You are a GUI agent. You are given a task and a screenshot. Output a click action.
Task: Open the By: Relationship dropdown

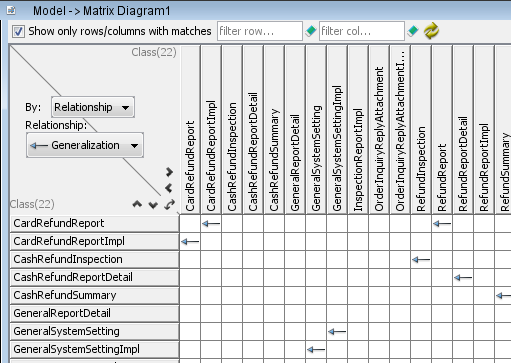point(93,107)
